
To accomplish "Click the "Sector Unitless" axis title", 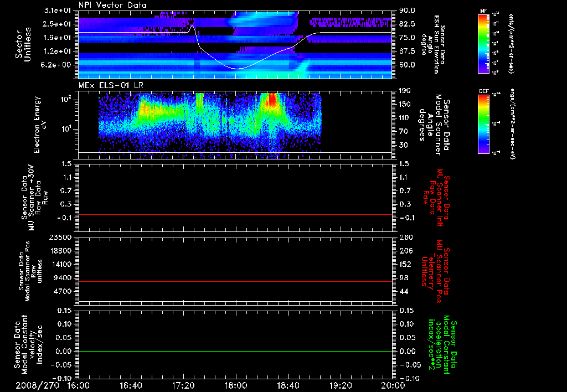I will coord(23,44).
